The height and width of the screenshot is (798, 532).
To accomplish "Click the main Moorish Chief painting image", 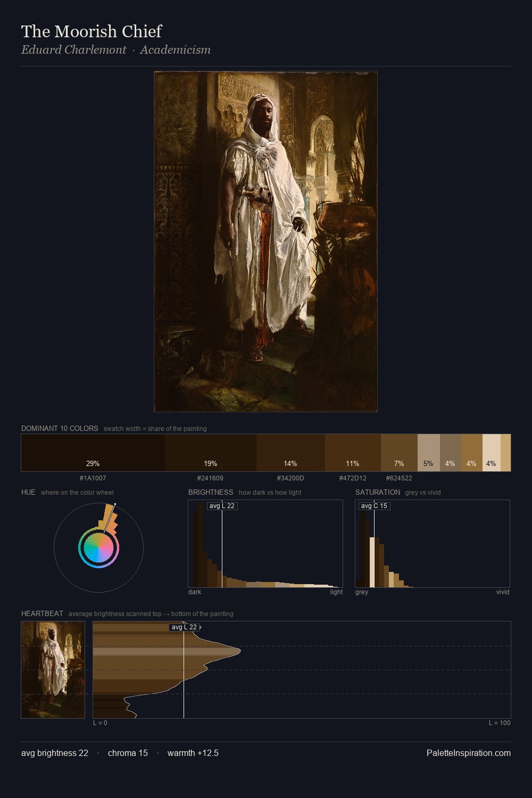I will click(x=265, y=242).
